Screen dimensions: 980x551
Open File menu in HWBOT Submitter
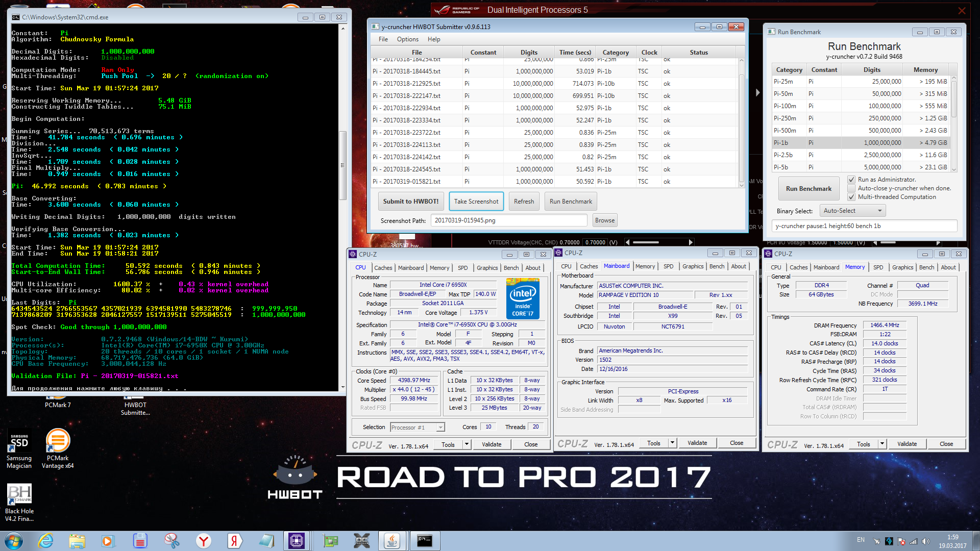[x=383, y=39]
